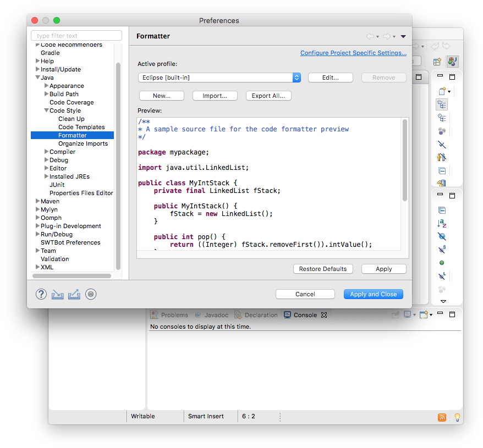Switch to the Java perspective icon
Screen dimensions: 483x448
453,62
